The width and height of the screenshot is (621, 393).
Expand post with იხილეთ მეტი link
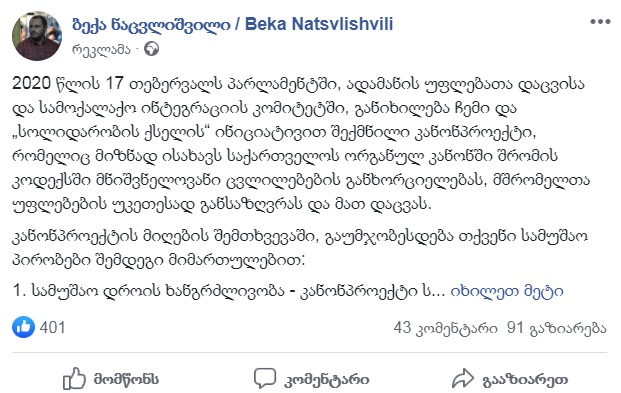(507, 291)
